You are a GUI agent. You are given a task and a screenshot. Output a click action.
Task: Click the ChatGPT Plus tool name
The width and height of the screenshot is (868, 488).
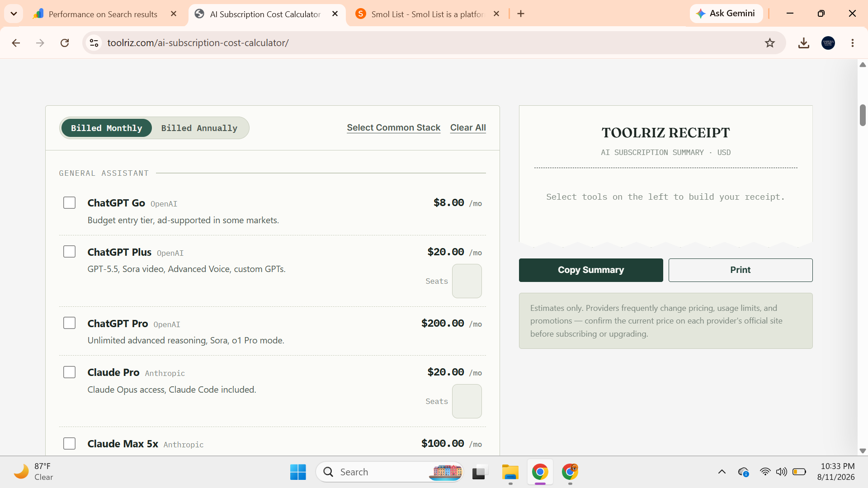click(x=119, y=252)
